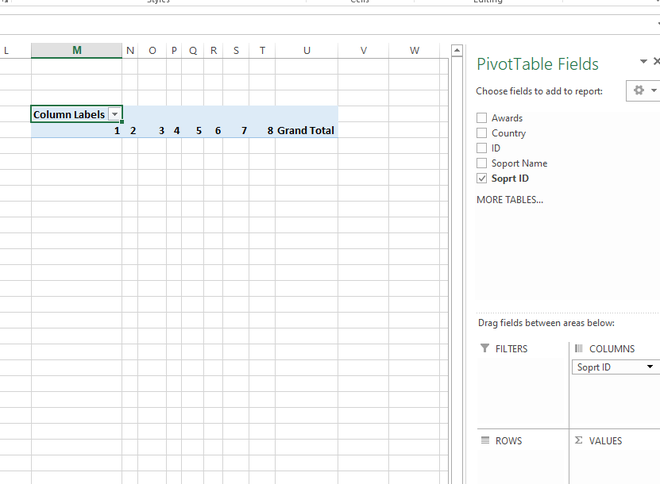Viewport: 660px width, 484px height.
Task: Check the Awards field checkbox
Action: coord(482,118)
